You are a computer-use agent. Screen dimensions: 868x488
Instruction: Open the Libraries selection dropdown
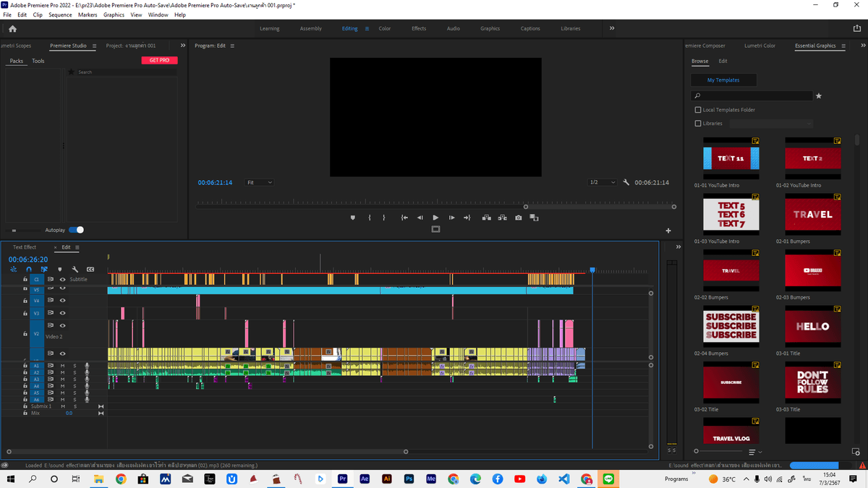pyautogui.click(x=771, y=124)
